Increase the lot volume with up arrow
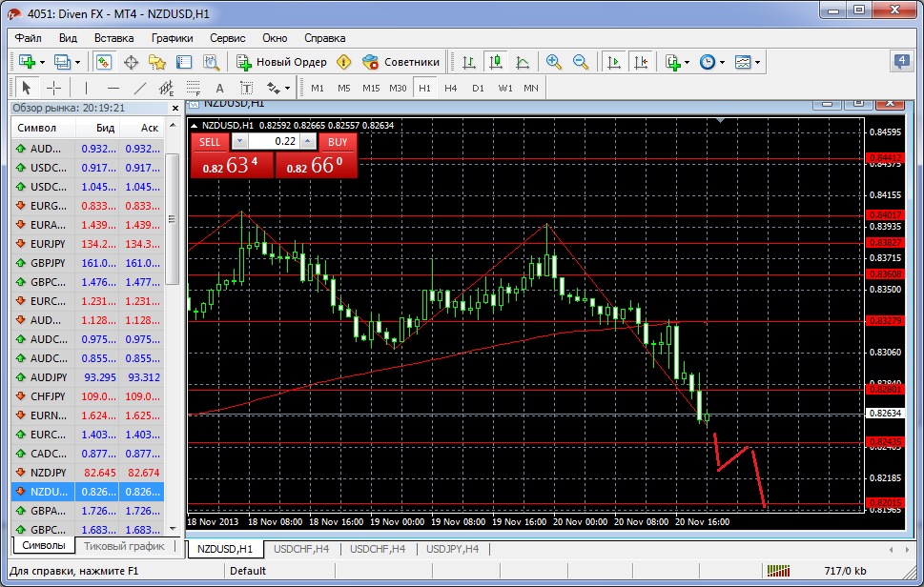Viewport: 924px width, 587px height. pos(308,141)
